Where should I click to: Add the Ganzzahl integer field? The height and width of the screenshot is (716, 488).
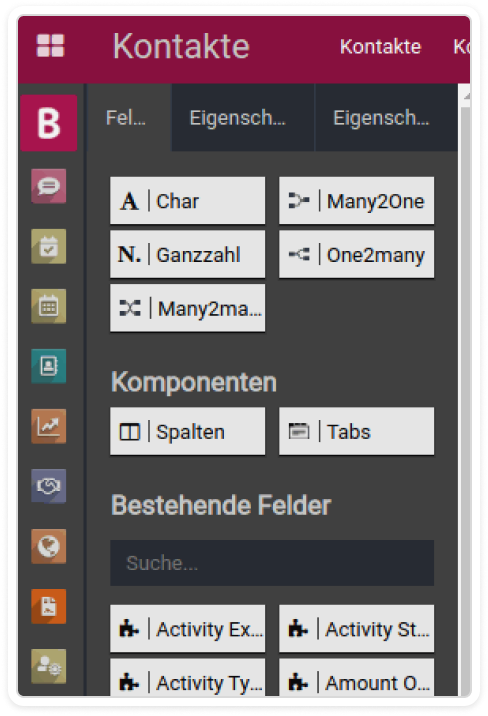click(188, 254)
